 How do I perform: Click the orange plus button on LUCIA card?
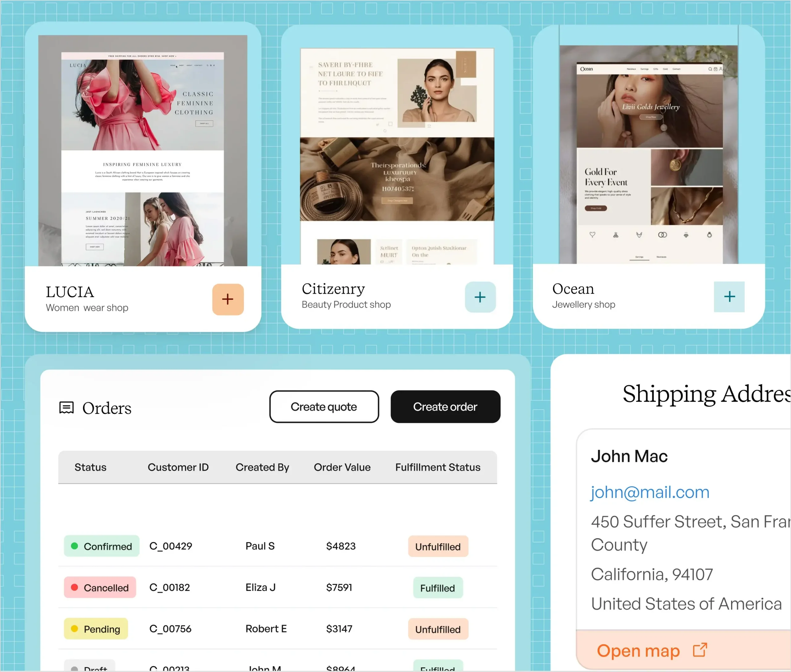tap(228, 299)
